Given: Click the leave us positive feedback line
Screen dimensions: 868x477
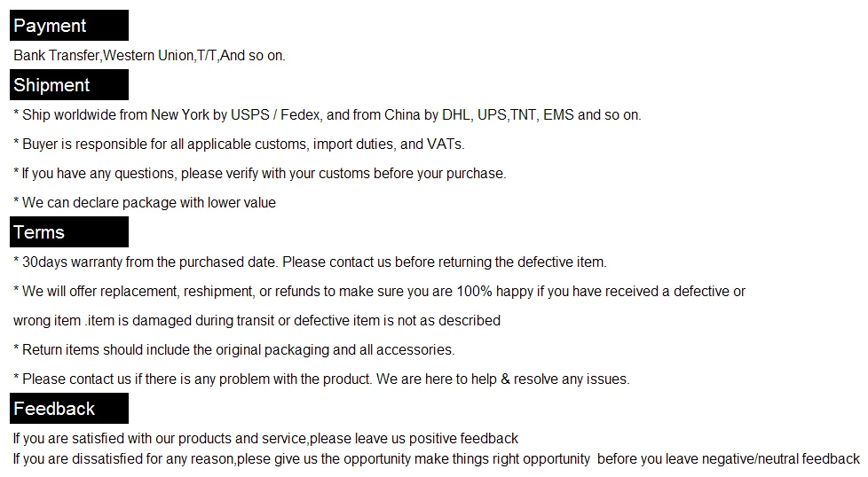Looking at the screenshot, I should pyautogui.click(x=265, y=439).
